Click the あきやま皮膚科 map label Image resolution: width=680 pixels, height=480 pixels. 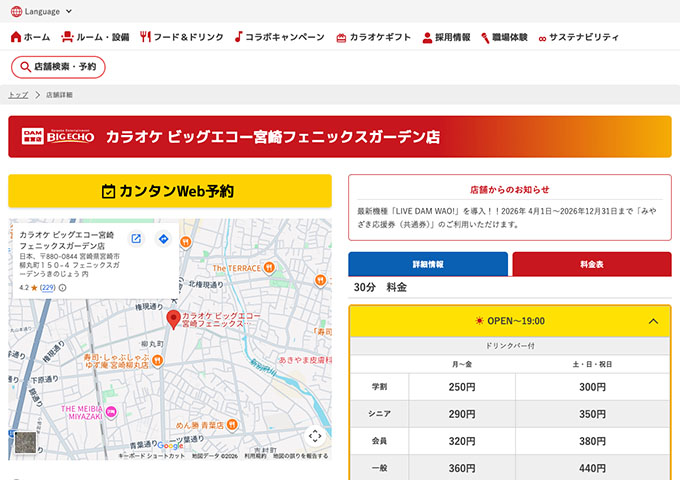305,360
